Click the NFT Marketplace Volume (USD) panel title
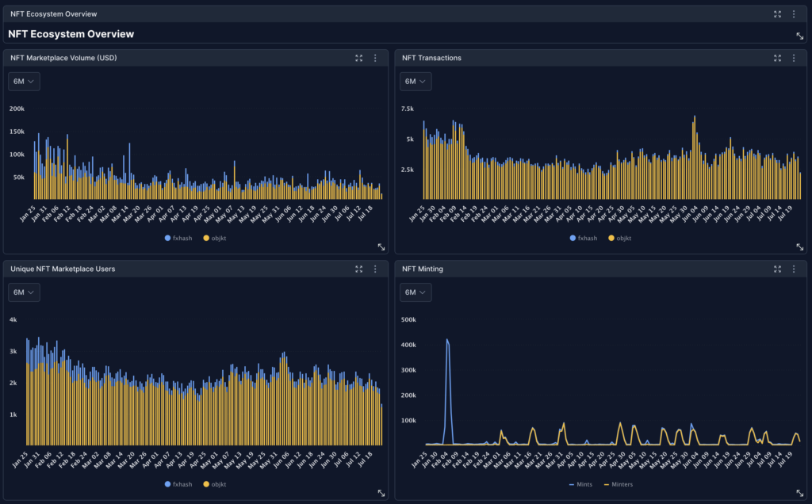Viewport: 812px width, 504px height. pos(63,58)
